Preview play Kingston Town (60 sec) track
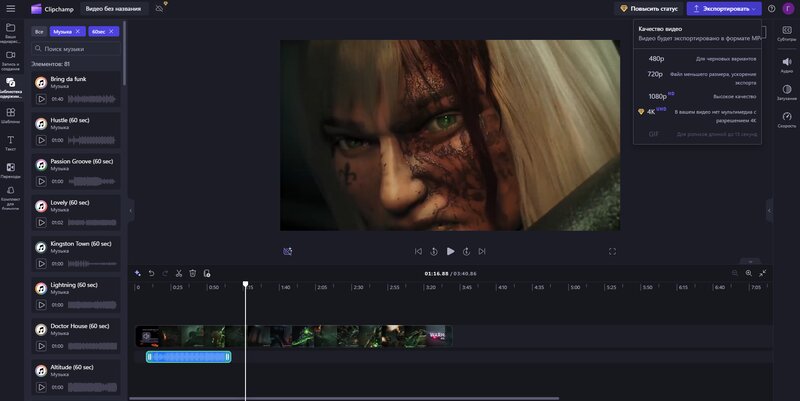The image size is (800, 401). (x=41, y=264)
